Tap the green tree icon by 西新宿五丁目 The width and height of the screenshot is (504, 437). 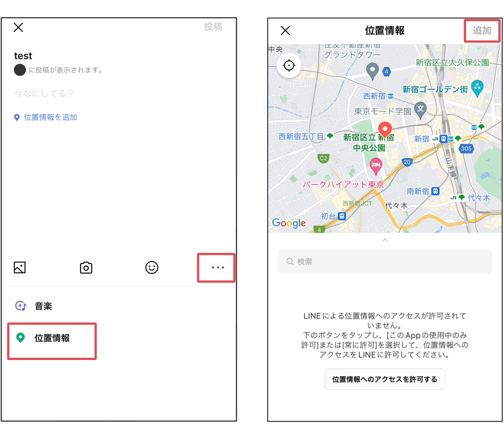330,136
